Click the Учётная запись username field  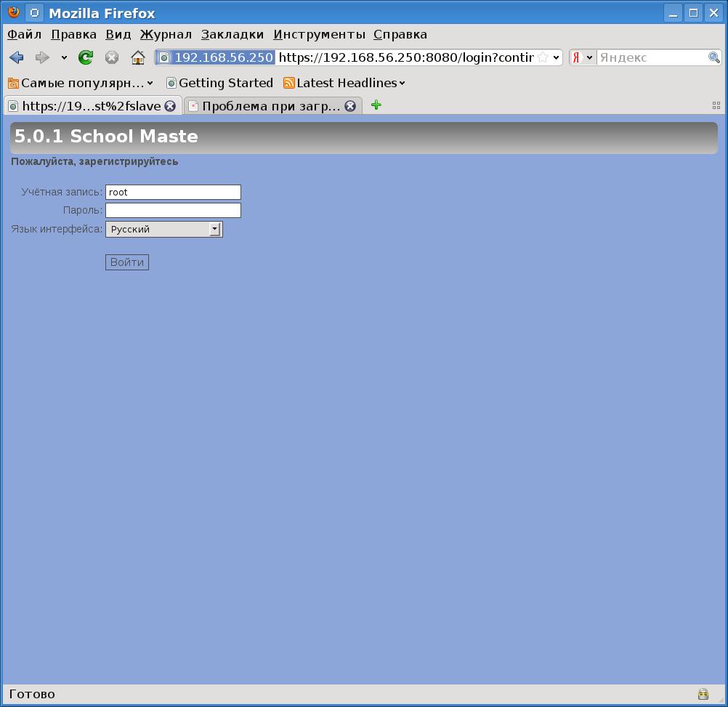[x=173, y=192]
